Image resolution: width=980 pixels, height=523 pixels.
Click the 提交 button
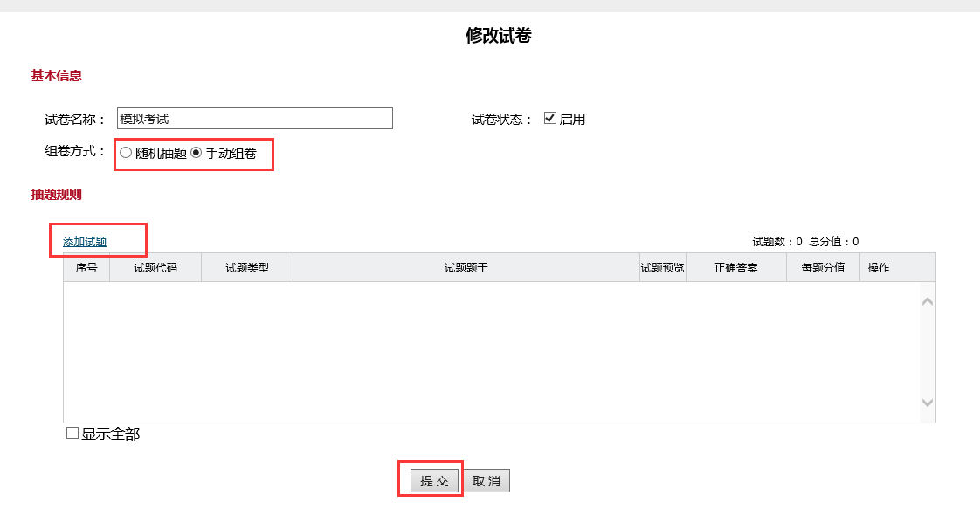(x=434, y=480)
